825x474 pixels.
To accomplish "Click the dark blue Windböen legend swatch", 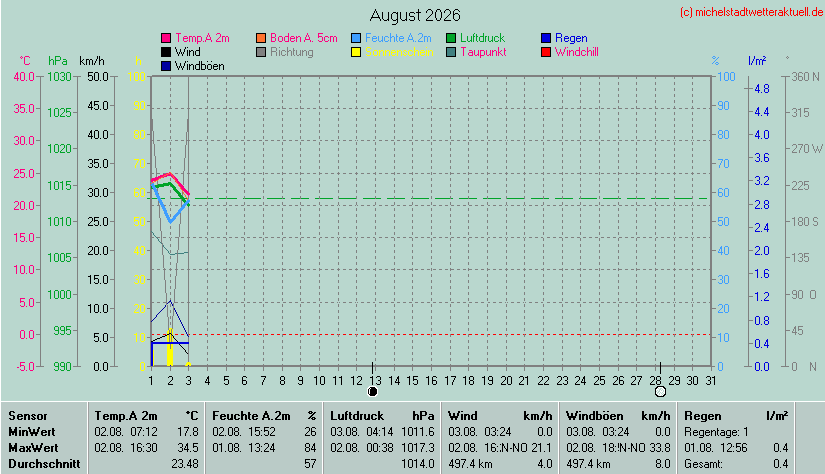I will pos(166,66).
